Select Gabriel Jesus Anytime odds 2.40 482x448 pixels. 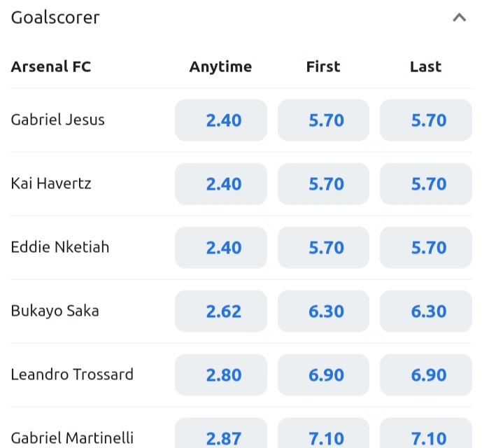coord(221,120)
